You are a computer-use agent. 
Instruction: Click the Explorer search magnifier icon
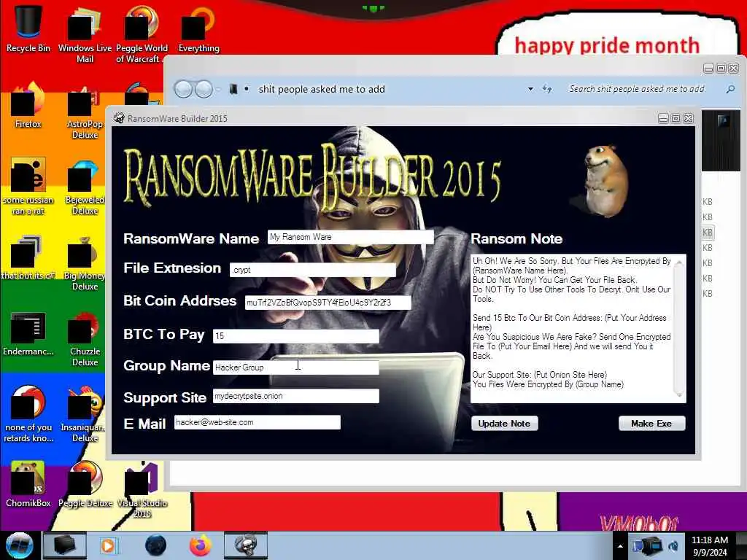730,89
